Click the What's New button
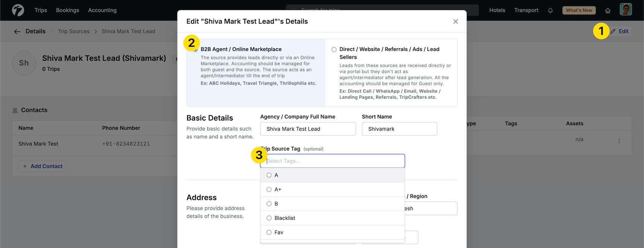The image size is (644, 248). pyautogui.click(x=578, y=10)
